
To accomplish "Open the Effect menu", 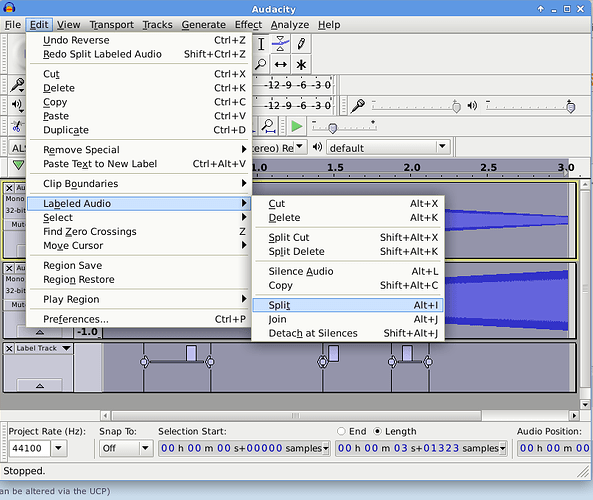I will [x=248, y=25].
